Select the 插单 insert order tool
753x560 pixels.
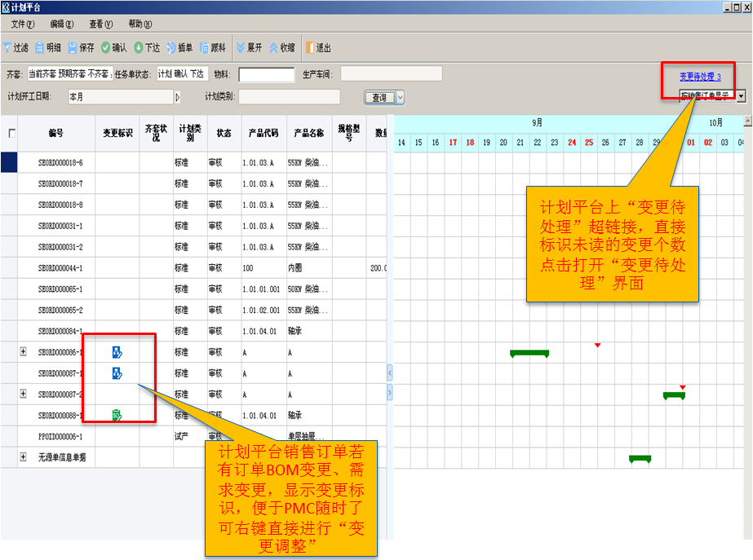click(171, 48)
